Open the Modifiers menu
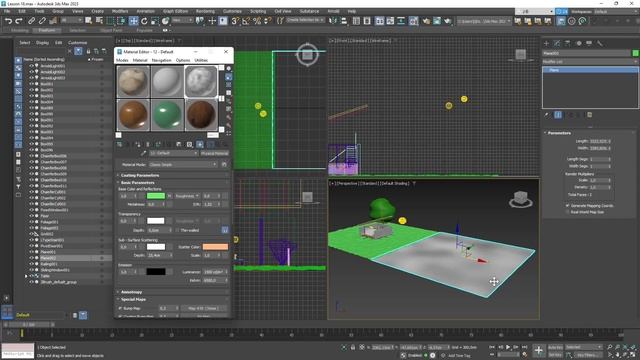This screenshot has height=360, width=640. pos(120,11)
